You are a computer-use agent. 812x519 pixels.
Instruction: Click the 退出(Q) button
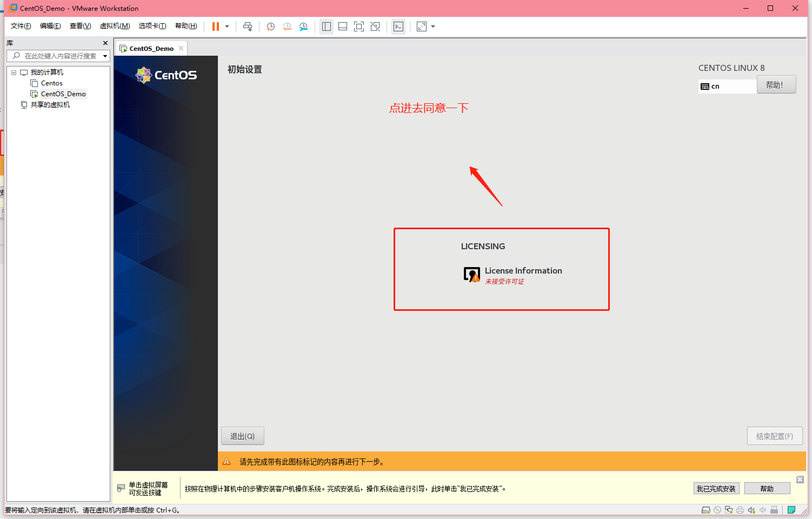tap(243, 436)
